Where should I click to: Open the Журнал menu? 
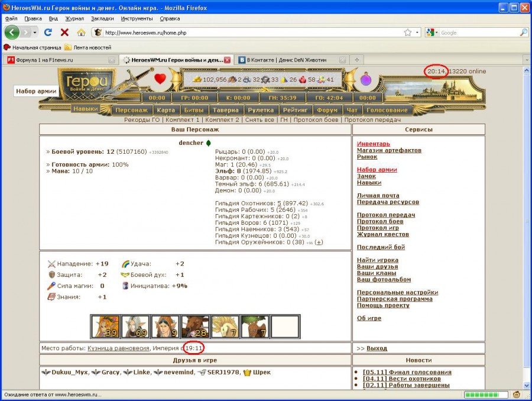coord(74,19)
